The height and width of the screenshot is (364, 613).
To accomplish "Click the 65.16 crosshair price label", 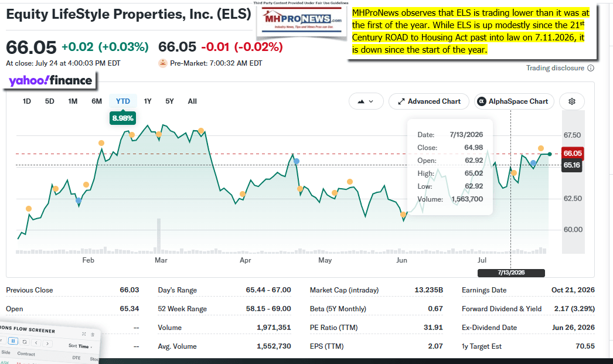I will pos(571,165).
